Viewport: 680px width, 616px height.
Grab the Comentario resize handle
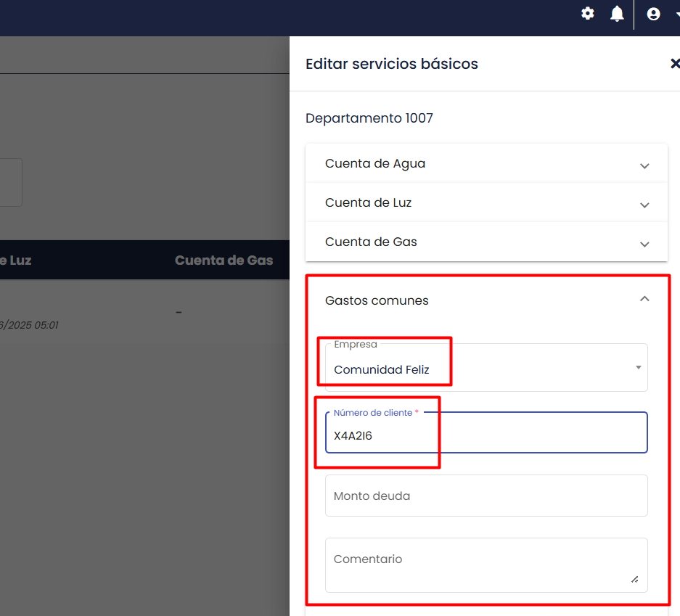pos(634,580)
